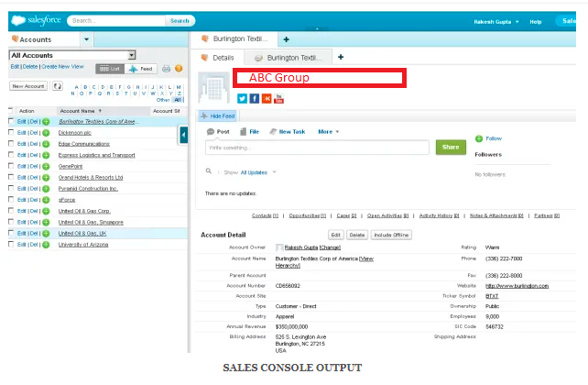Click the Account Site column header

(x=166, y=111)
